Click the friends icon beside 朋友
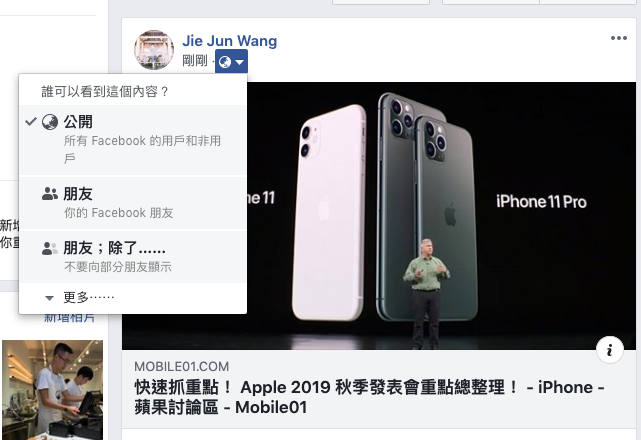The image size is (641, 440). click(x=50, y=194)
